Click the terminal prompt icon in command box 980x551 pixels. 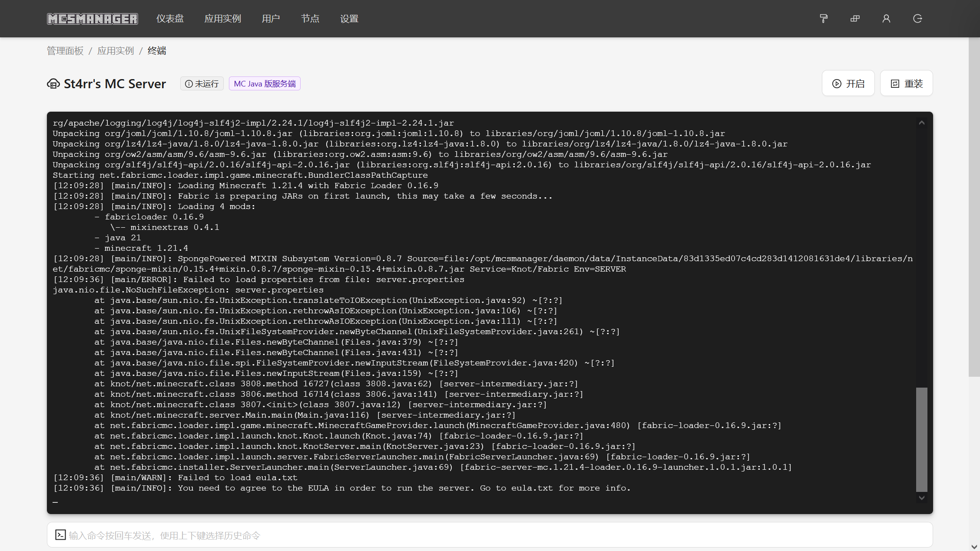coord(60,535)
